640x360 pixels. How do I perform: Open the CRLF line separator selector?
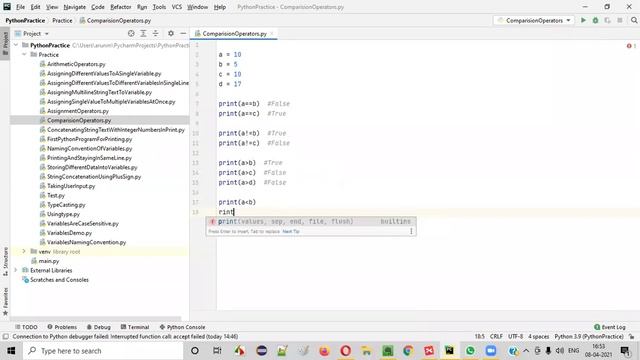(x=496, y=337)
